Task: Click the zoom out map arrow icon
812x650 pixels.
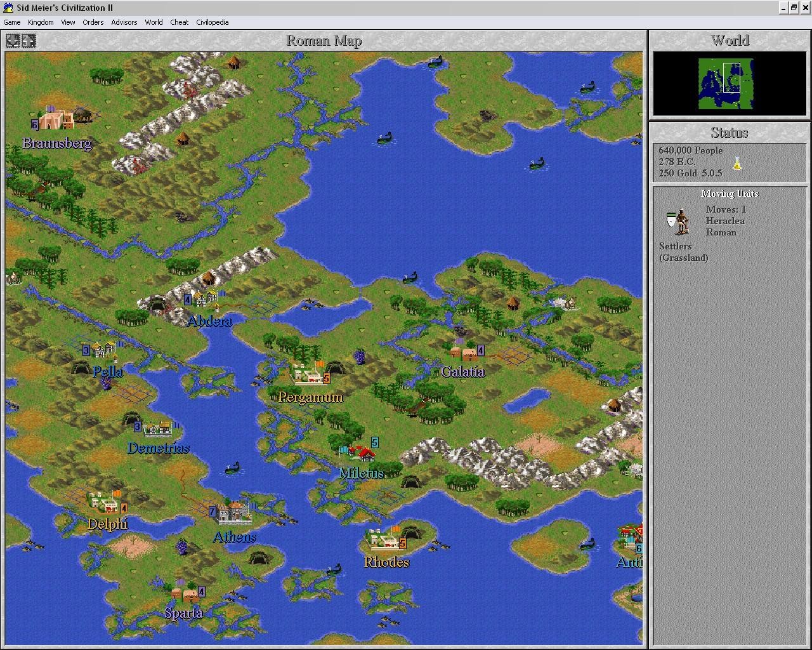Action: [x=13, y=41]
